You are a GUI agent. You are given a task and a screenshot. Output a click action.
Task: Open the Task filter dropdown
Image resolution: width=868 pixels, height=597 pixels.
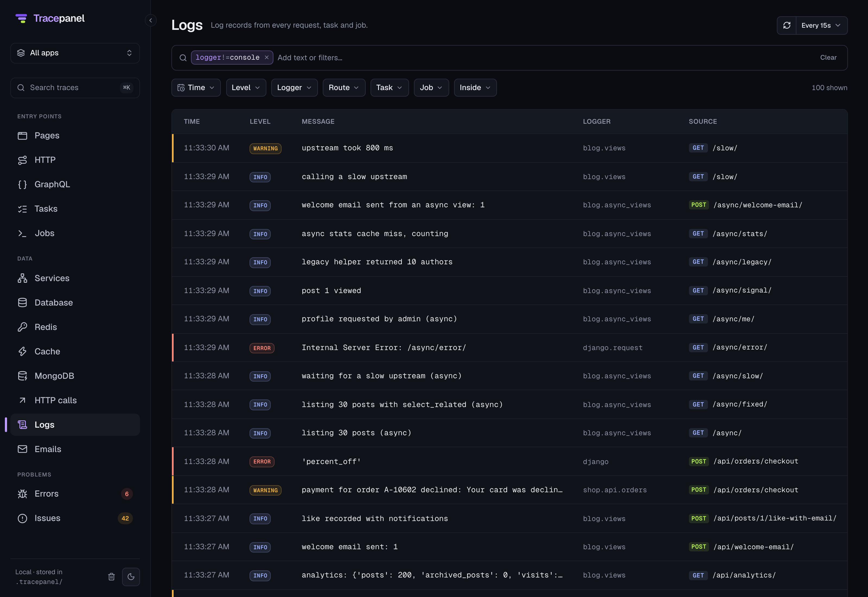click(x=390, y=88)
